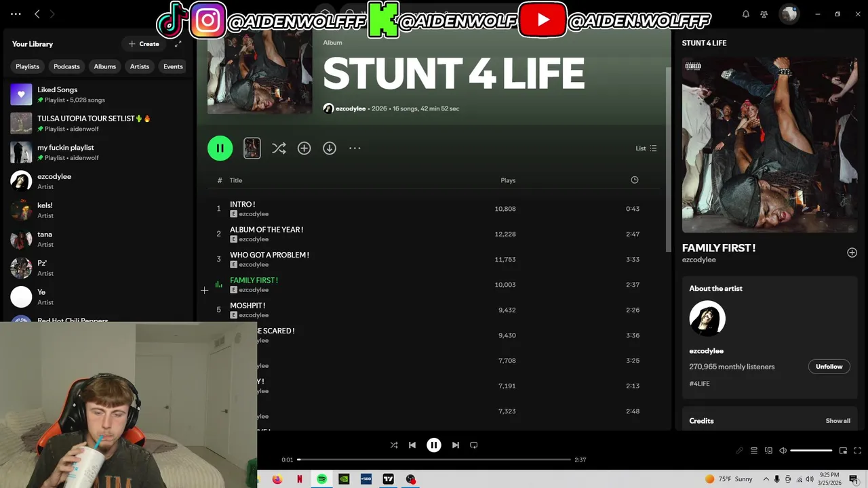Open the artist photo in About the artist
This screenshot has width=868, height=488.
coord(707,319)
